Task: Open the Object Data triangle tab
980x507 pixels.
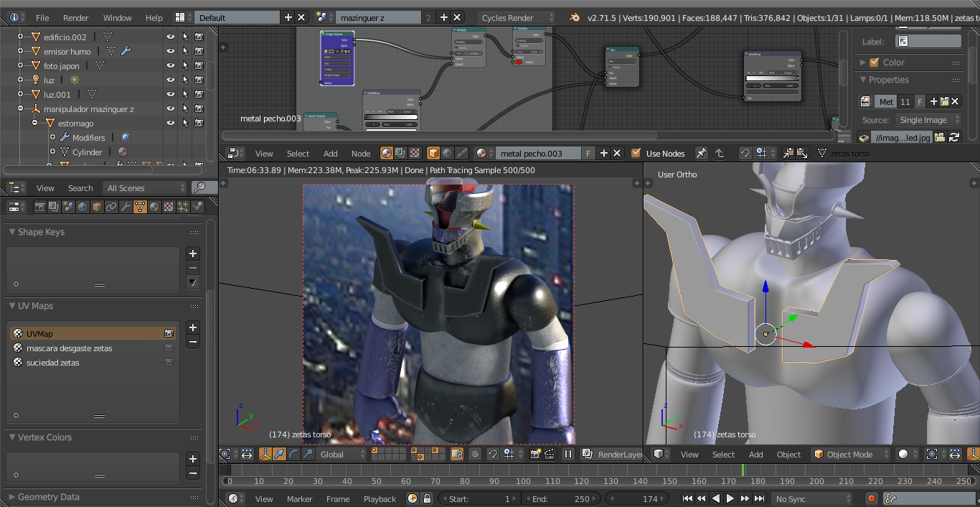Action: tap(140, 207)
